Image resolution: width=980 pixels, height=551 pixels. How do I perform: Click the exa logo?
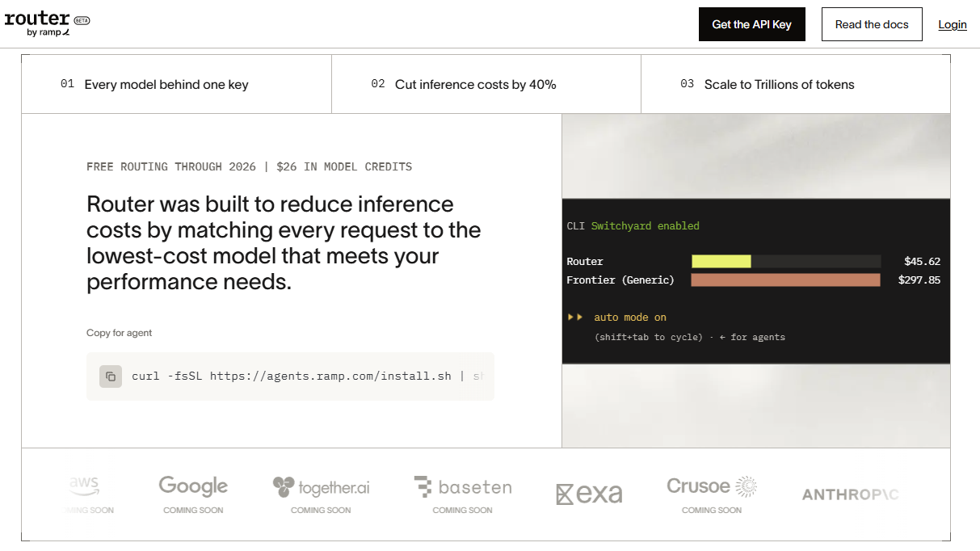click(589, 494)
